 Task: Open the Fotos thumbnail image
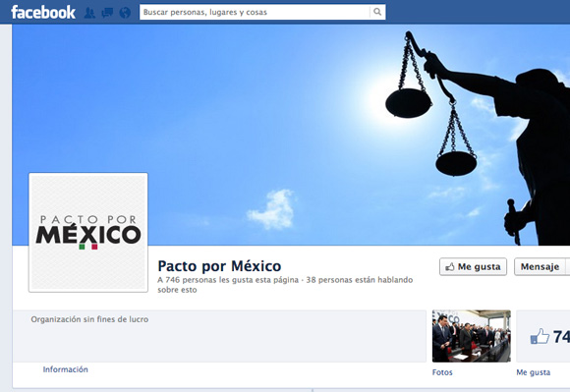click(x=471, y=336)
